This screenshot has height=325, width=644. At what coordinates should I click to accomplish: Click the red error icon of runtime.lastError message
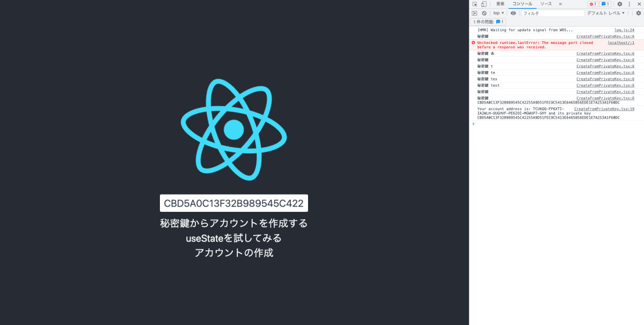click(473, 42)
